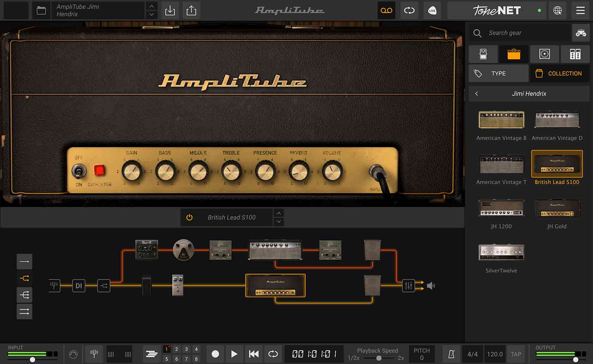Open the preset browser folder icon
Image resolution: width=593 pixels, height=364 pixels.
pos(41,11)
